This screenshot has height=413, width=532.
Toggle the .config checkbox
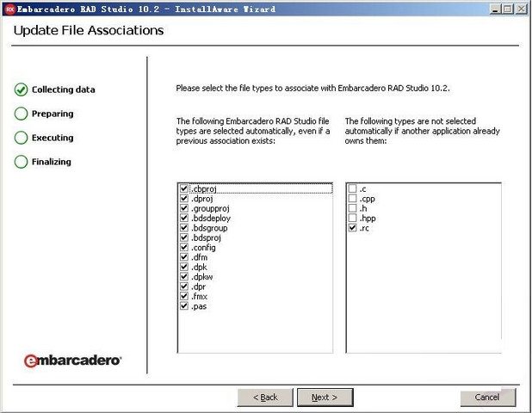184,247
